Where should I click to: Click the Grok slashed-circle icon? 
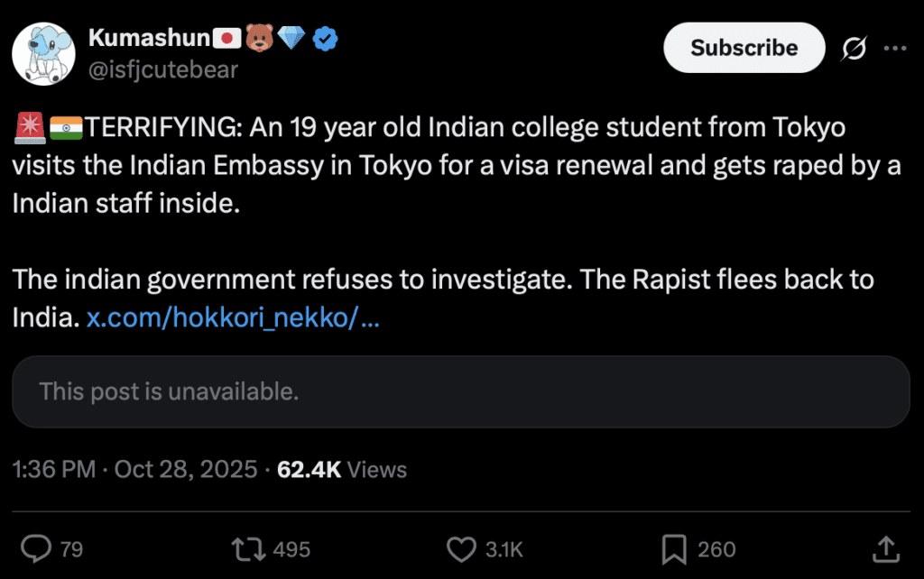(x=853, y=49)
